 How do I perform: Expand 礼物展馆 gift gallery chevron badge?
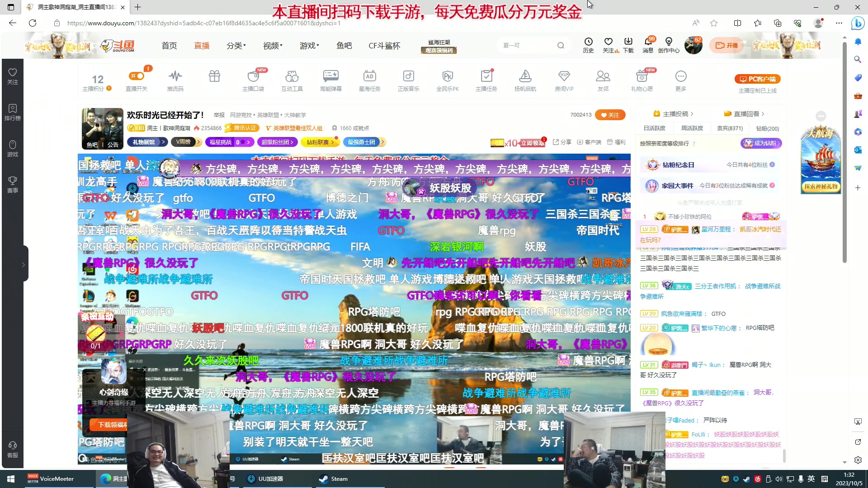(147, 142)
